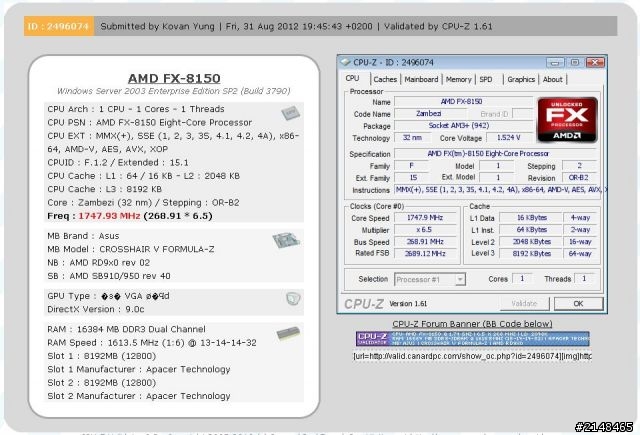This screenshot has height=435, width=640.
Task: Click the L1 Data value 16 KBytes
Action: tap(530, 218)
